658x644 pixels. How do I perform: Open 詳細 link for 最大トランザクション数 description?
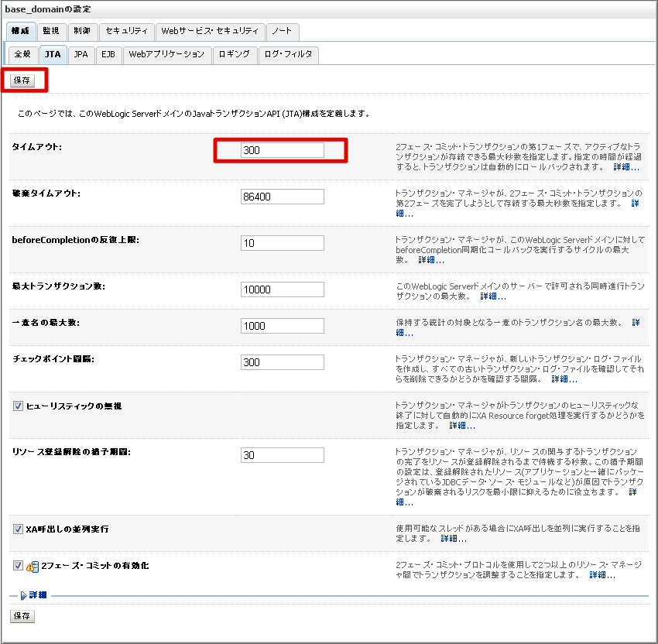click(x=493, y=296)
